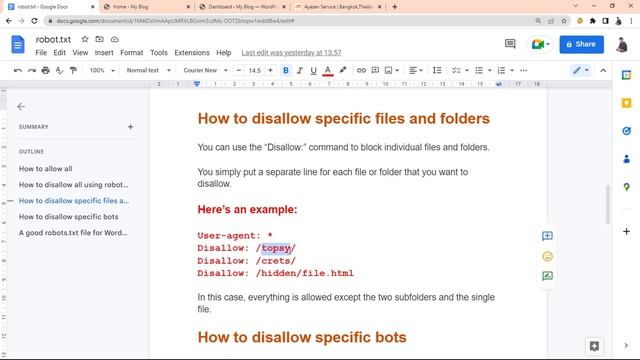
Task: Click the font size field
Action: click(255, 71)
